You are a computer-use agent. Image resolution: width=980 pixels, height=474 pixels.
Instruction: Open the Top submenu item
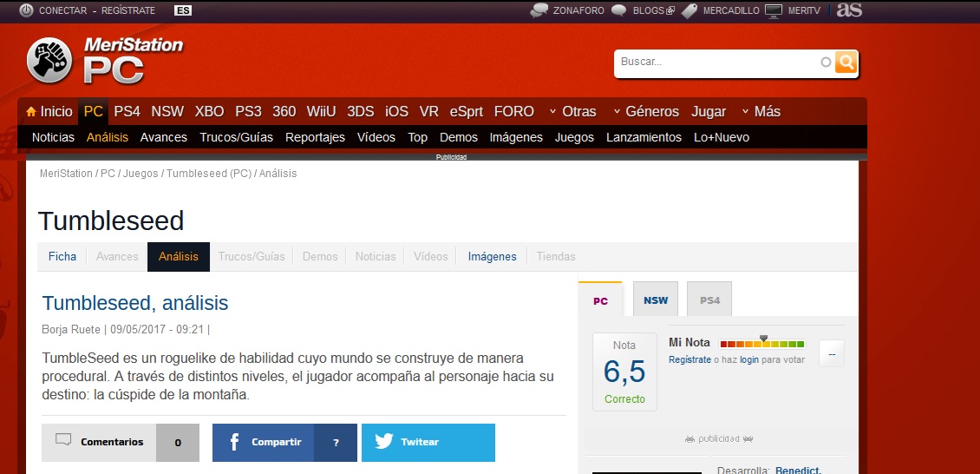(x=417, y=137)
